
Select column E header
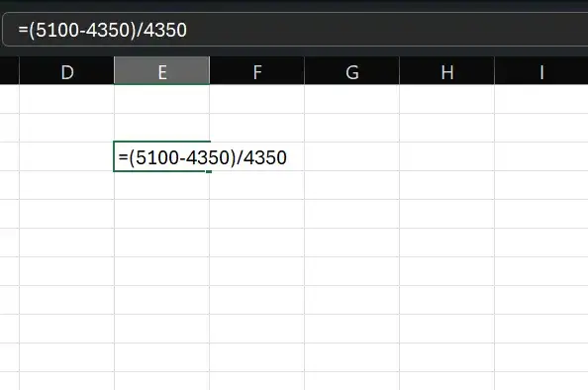click(x=161, y=71)
